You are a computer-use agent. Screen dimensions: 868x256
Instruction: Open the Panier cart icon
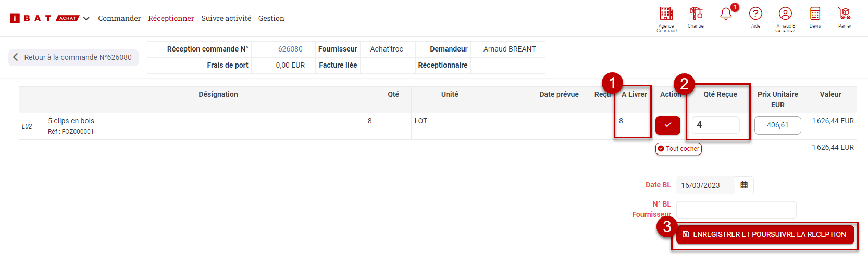tap(845, 14)
